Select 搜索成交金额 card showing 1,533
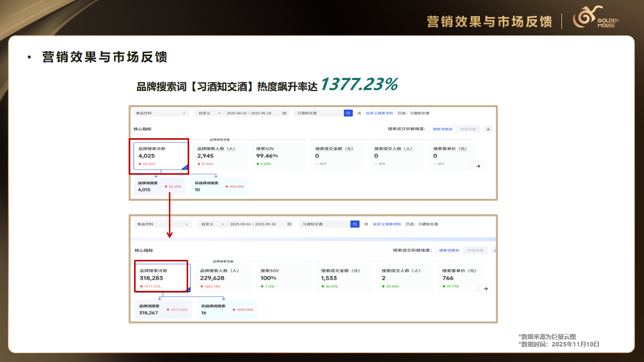Viewport: 644px width, 362px height. [x=344, y=278]
